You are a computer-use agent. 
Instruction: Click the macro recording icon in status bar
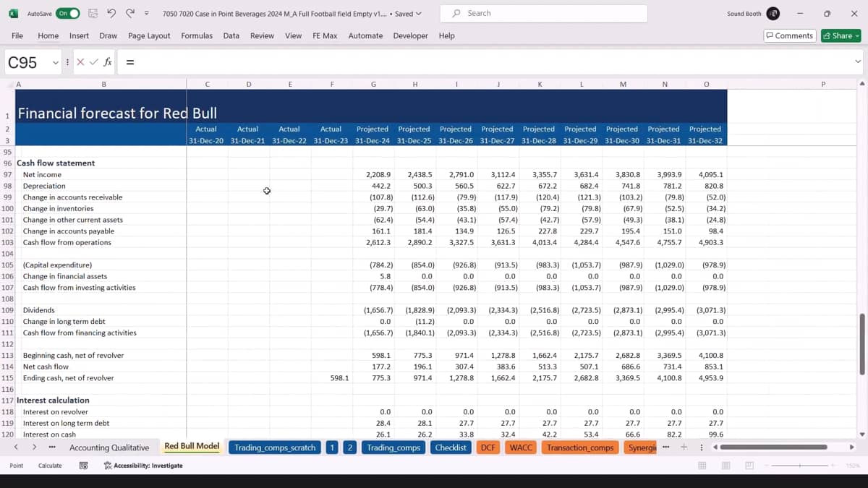tap(84, 466)
